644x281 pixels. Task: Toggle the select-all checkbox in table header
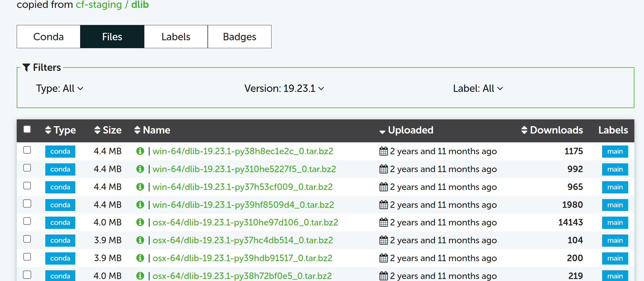27,129
